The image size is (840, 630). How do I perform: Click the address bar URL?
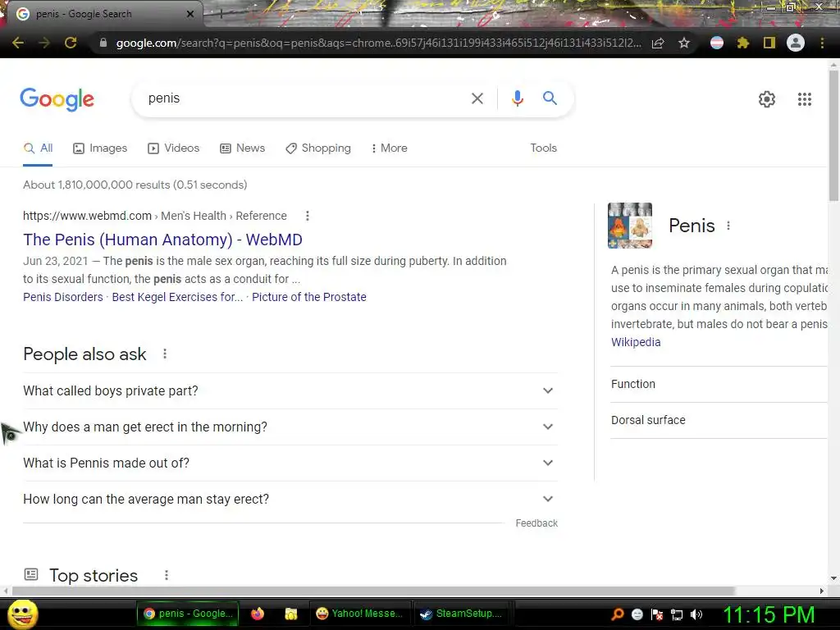pyautogui.click(x=378, y=43)
